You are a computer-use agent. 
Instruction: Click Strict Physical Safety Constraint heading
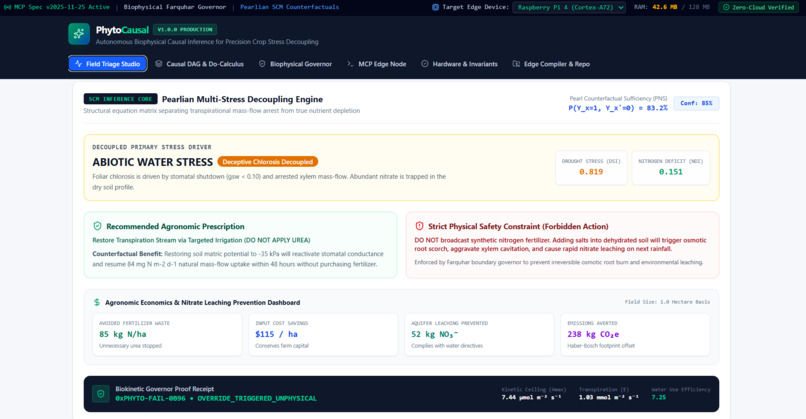[x=518, y=226]
